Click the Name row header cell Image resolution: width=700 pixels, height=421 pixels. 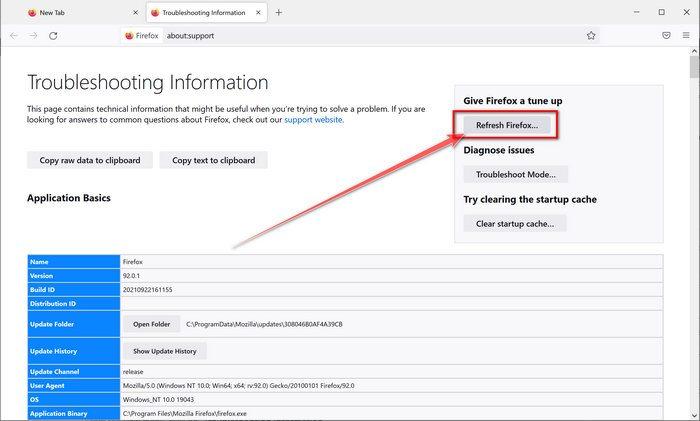(x=74, y=262)
